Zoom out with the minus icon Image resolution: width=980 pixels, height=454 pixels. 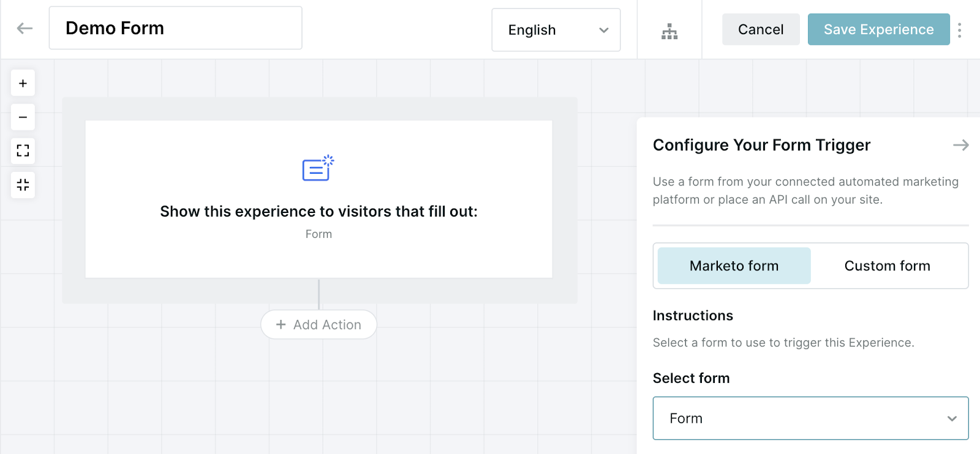tap(23, 117)
